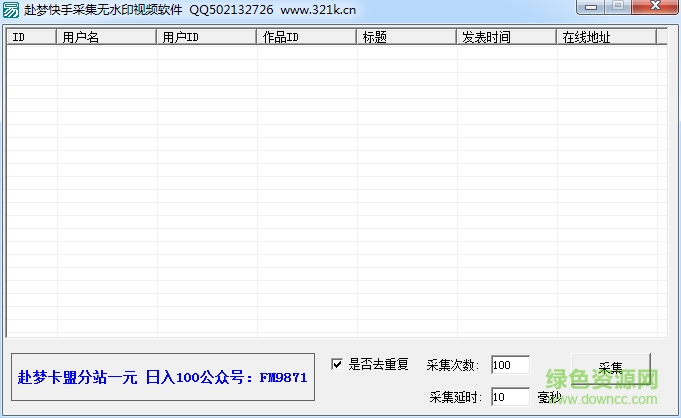Sort by the ID column header
Image resolution: width=681 pixels, height=418 pixels.
[x=32, y=37]
